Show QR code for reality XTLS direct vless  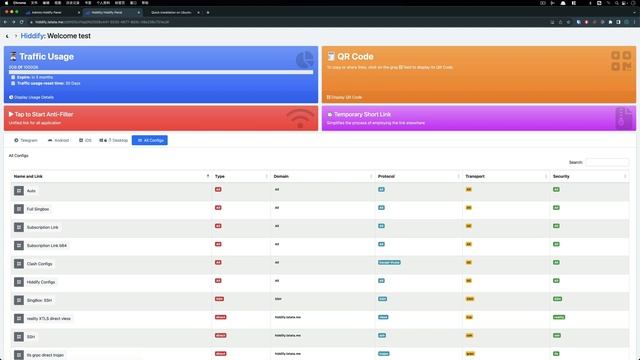pos(19,318)
